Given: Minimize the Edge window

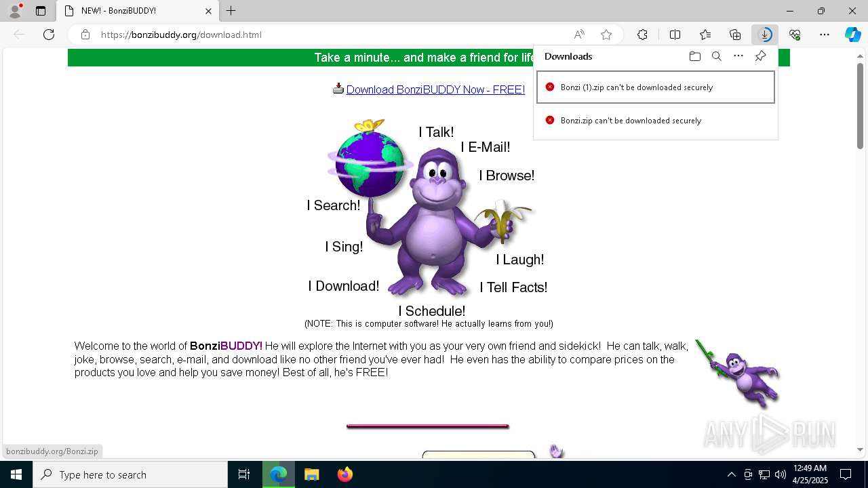Looking at the screenshot, I should pos(790,11).
